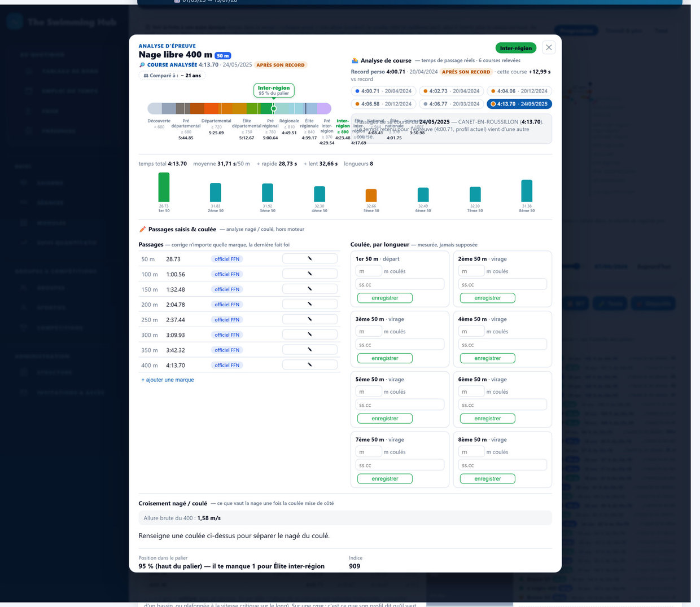The height and width of the screenshot is (607, 700).
Task: Click pencil icon on the 400 m row
Action: (x=310, y=365)
